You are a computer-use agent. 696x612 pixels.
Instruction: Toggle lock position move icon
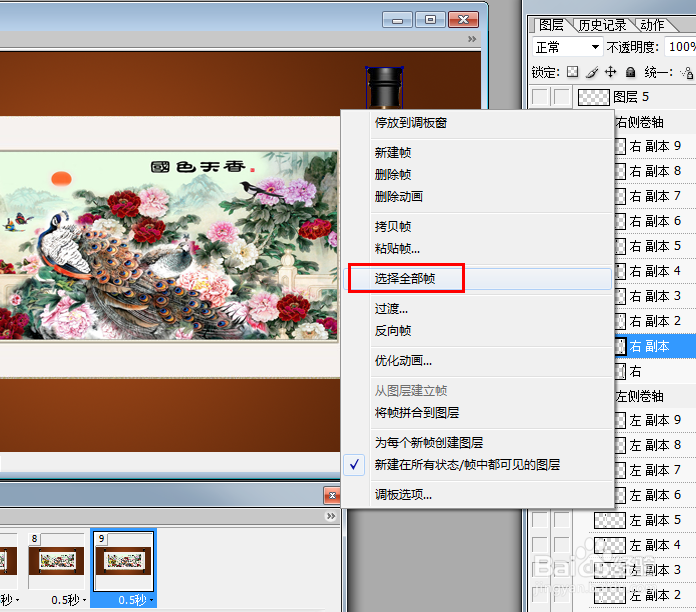tap(611, 72)
